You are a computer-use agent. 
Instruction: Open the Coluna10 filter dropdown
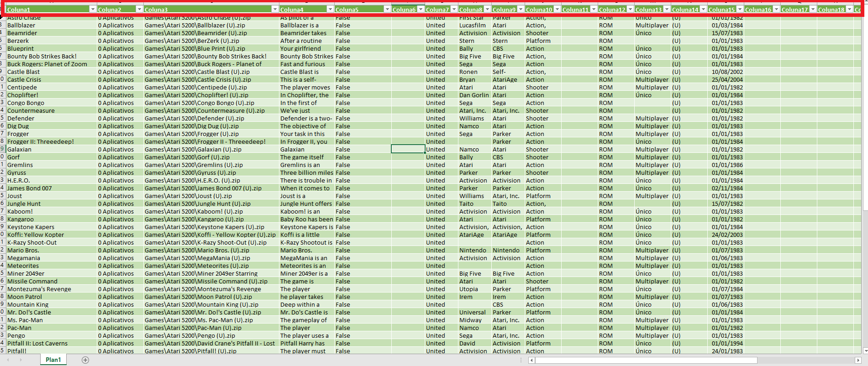(557, 9)
